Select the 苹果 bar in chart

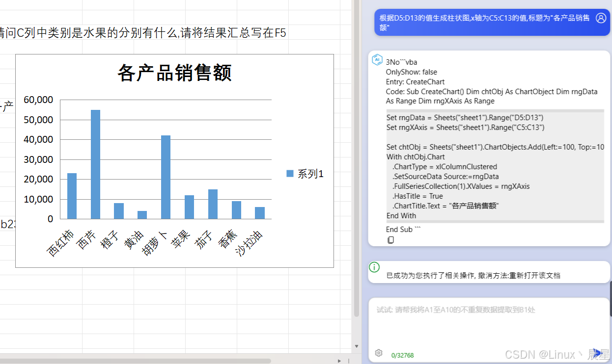coord(190,207)
